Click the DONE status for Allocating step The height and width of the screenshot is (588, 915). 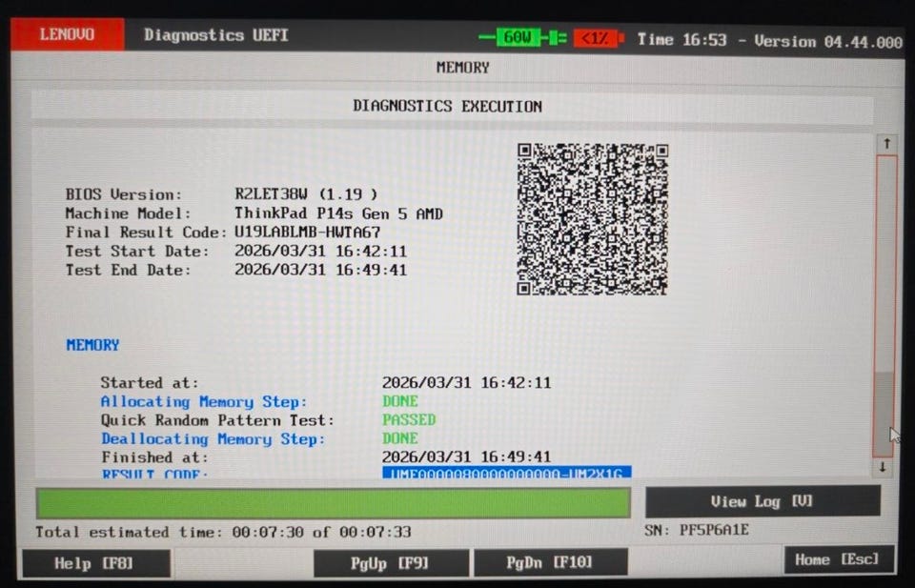tap(400, 401)
